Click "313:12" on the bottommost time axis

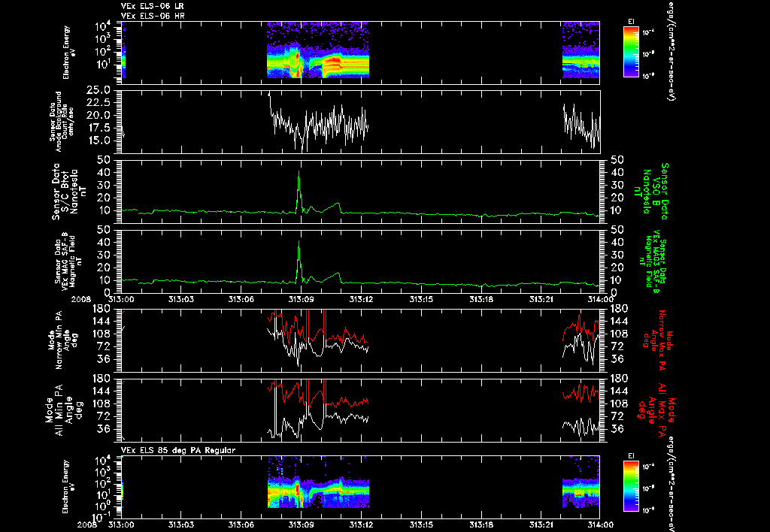point(362,524)
